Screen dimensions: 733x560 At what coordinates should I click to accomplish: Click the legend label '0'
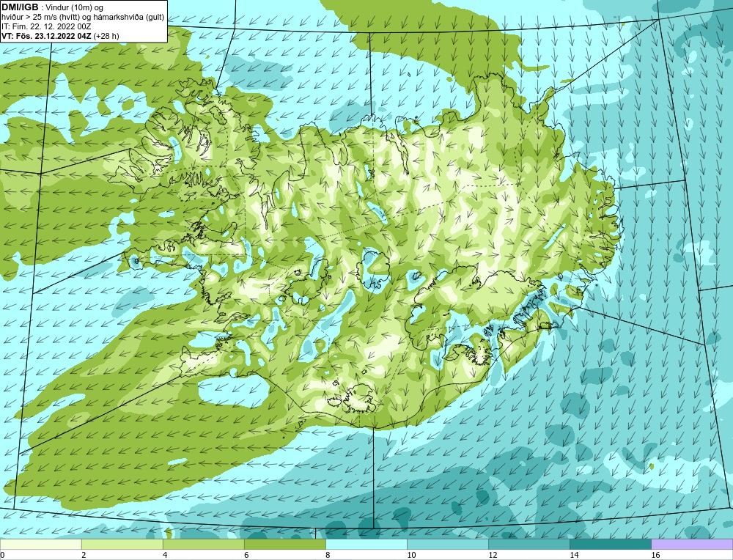tap(2, 555)
